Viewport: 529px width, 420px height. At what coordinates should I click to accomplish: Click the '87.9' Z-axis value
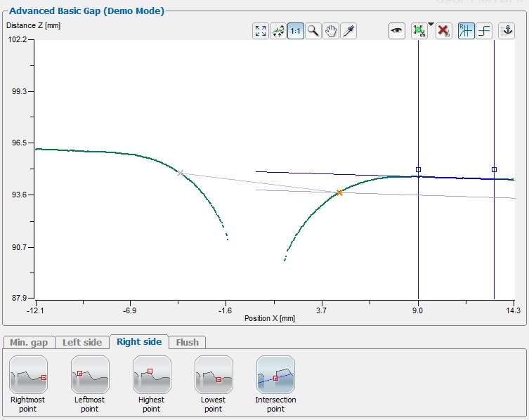pos(18,298)
